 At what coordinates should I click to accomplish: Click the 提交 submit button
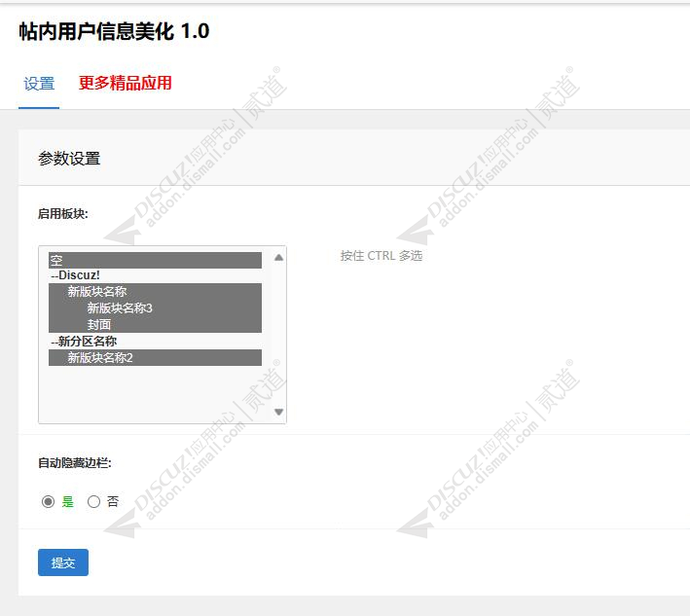tap(63, 562)
